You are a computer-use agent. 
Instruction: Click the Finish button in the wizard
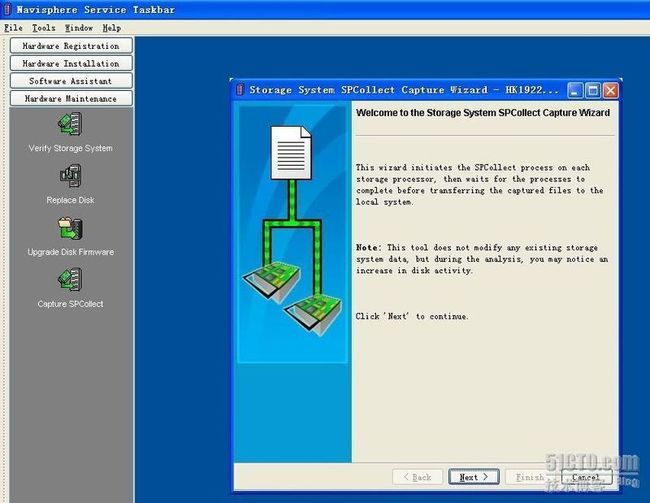click(x=529, y=477)
